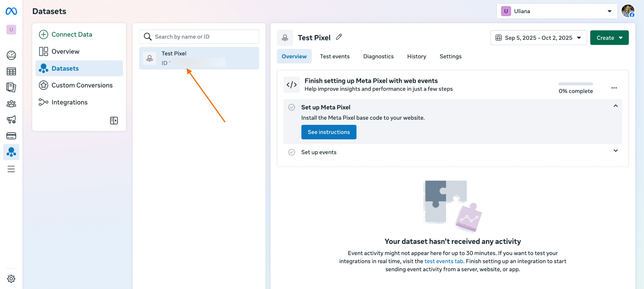Image resolution: width=644 pixels, height=289 pixels.
Task: Open the Create dropdown button
Action: [x=609, y=38]
